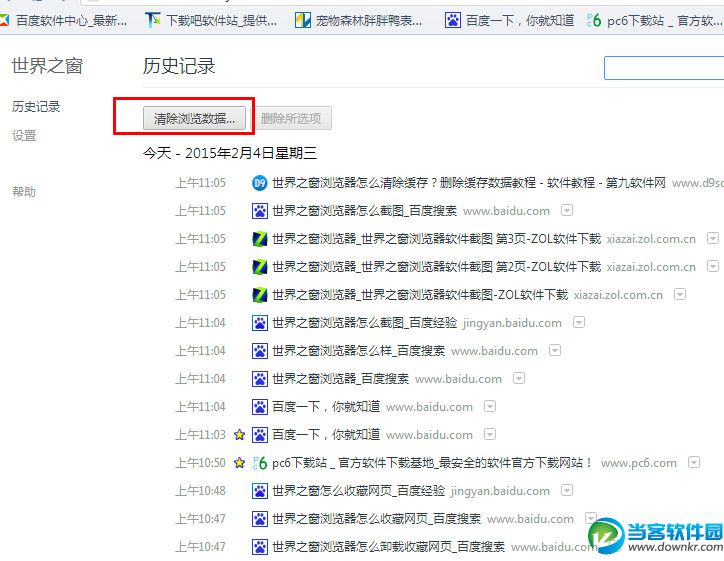The width and height of the screenshot is (724, 561).
Task: Open the pc6下载站 history entry at 10:50
Action: click(433, 463)
